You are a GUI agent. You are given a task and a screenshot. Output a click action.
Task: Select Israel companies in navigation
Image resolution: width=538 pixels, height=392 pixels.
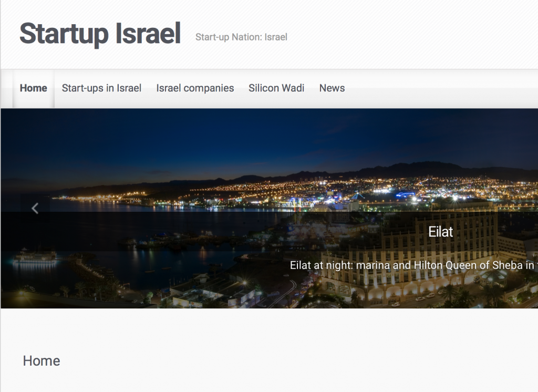pyautogui.click(x=195, y=88)
